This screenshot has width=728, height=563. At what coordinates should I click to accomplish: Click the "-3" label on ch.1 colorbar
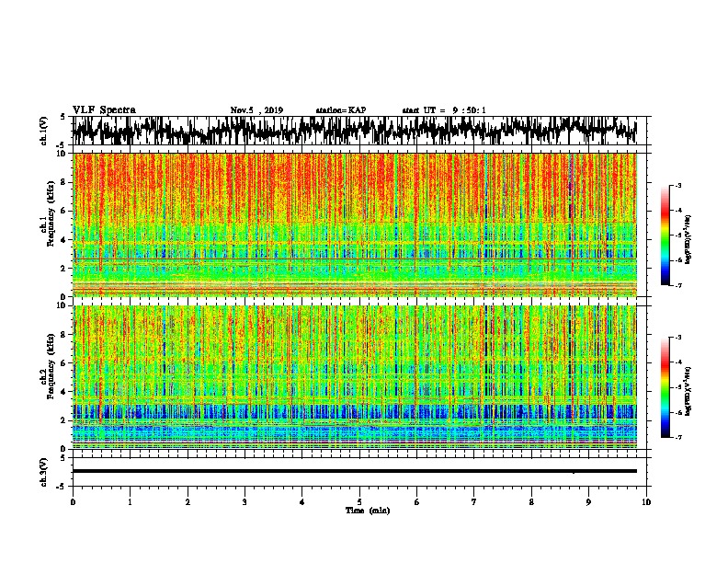(x=678, y=185)
